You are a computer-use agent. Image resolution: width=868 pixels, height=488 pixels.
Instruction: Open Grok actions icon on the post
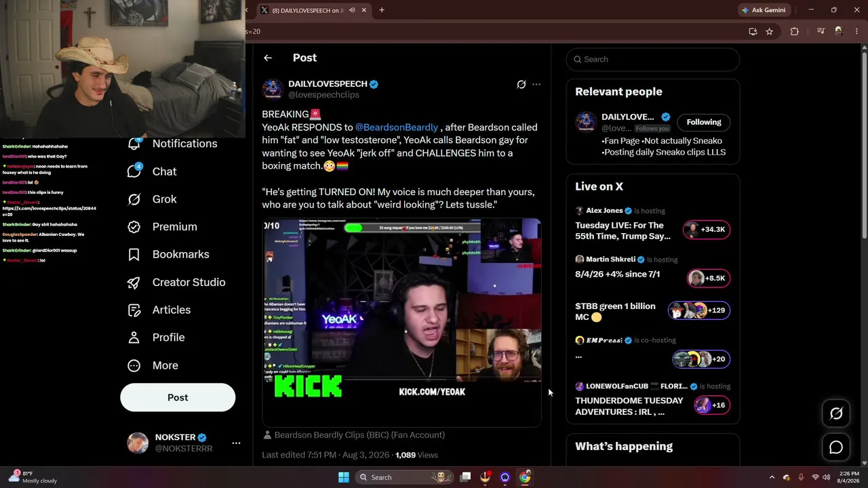pyautogui.click(x=521, y=85)
